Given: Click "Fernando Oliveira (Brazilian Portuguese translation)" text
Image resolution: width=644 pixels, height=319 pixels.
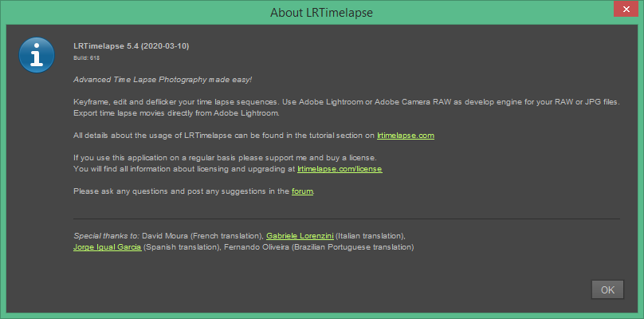Looking at the screenshot, I should 319,247.
